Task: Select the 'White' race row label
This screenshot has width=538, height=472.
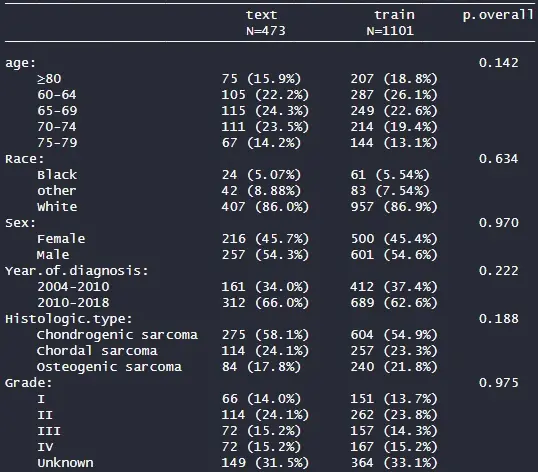Action: [57, 207]
